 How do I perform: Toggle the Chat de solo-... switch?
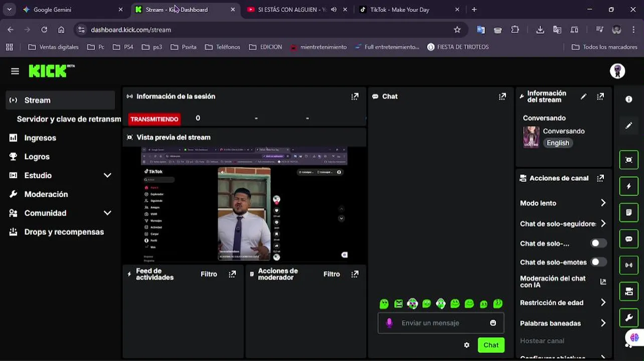[598, 243]
